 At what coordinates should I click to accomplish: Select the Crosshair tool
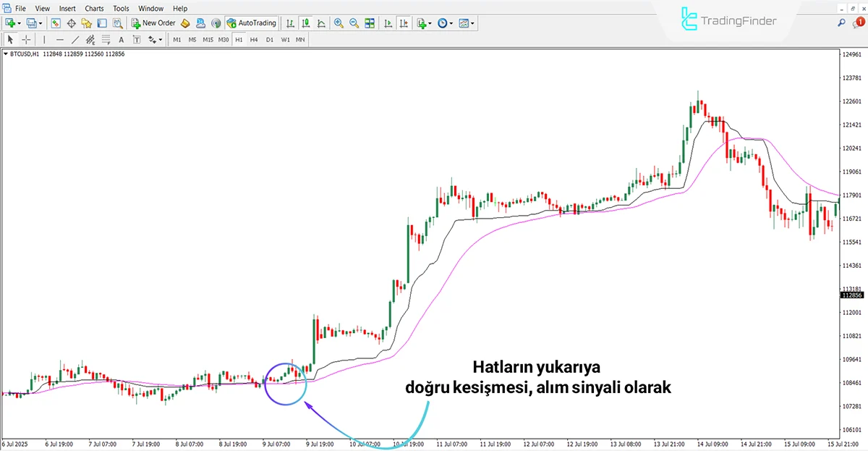(26, 40)
